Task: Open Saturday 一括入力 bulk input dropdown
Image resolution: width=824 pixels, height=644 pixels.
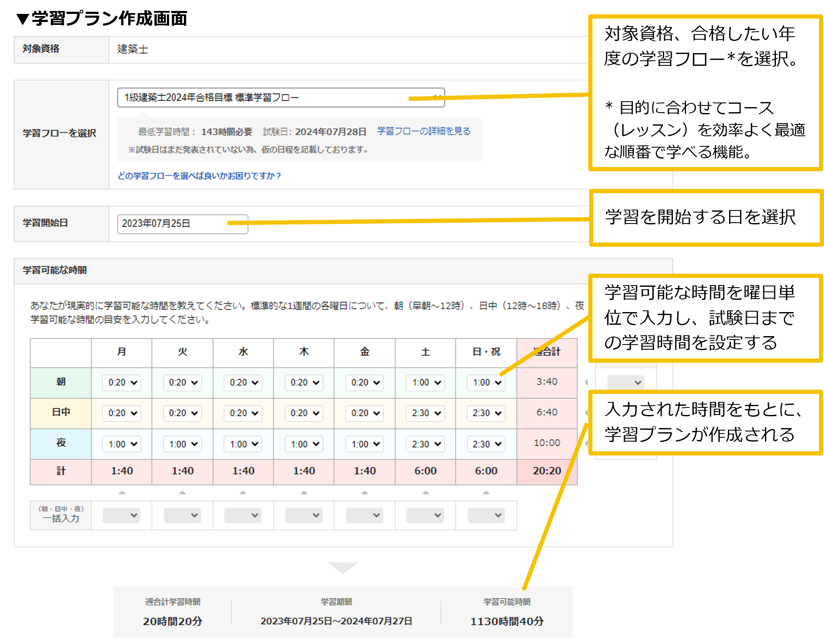Action: tap(425, 515)
